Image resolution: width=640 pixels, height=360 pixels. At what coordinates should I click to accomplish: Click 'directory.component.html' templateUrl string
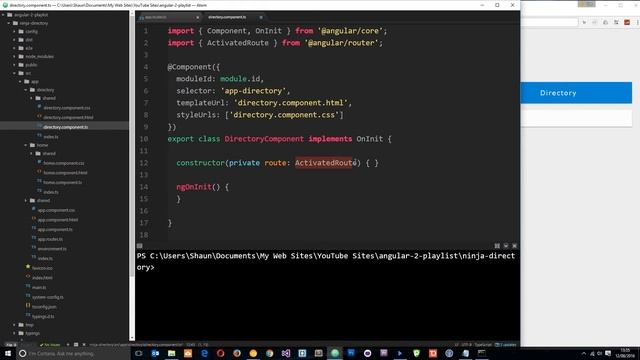(x=291, y=103)
